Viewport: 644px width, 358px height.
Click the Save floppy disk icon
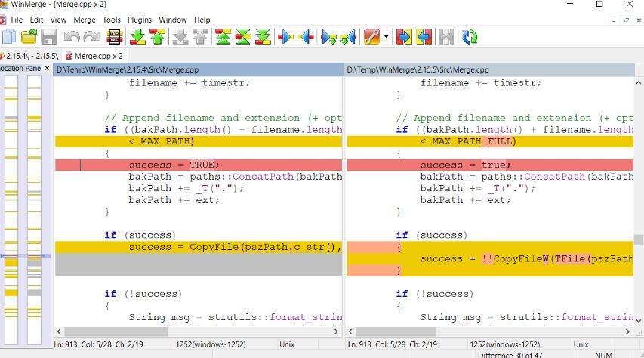(49, 37)
